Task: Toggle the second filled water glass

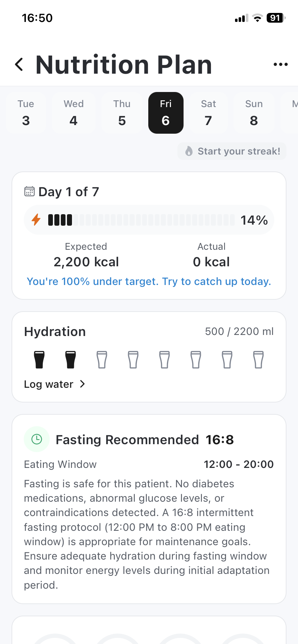Action: point(71,360)
